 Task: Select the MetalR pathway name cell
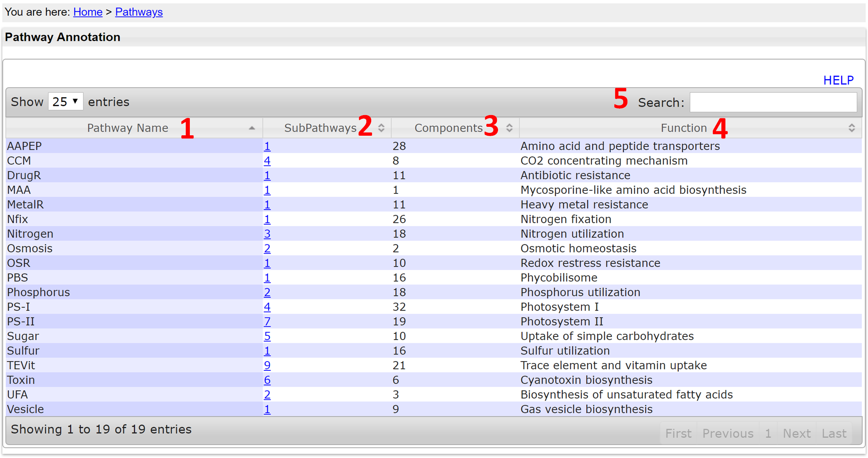coord(134,205)
